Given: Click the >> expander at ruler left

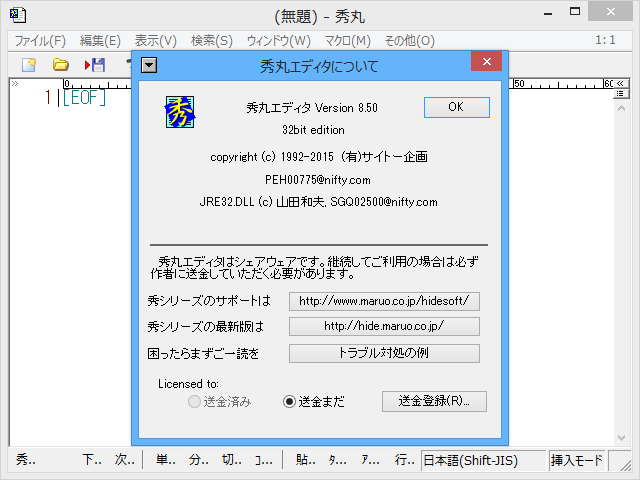Looking at the screenshot, I should tap(15, 84).
